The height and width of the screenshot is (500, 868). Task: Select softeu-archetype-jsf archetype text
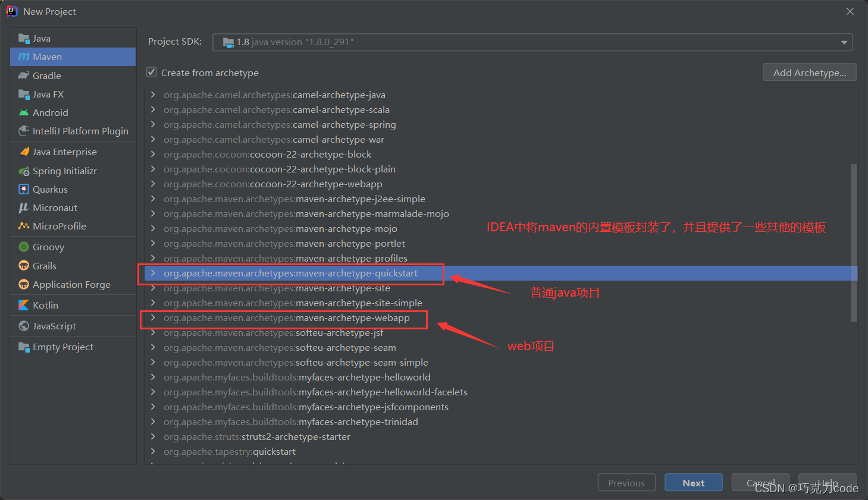tap(274, 332)
